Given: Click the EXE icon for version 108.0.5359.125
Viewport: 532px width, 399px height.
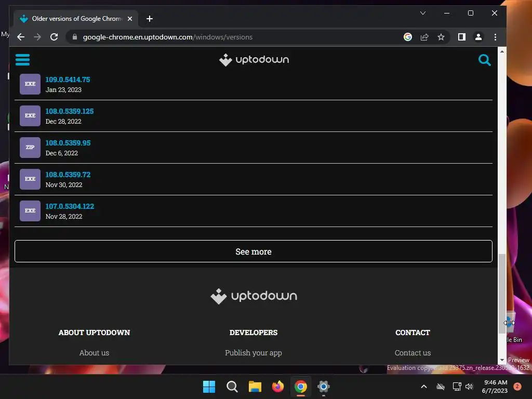Looking at the screenshot, I should [x=30, y=116].
